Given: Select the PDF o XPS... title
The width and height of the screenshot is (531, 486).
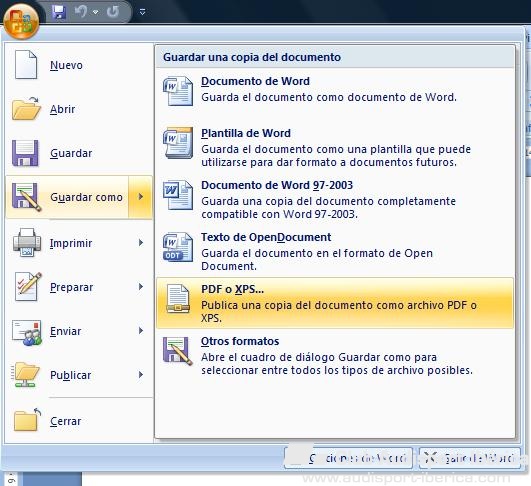Looking at the screenshot, I should [232, 289].
